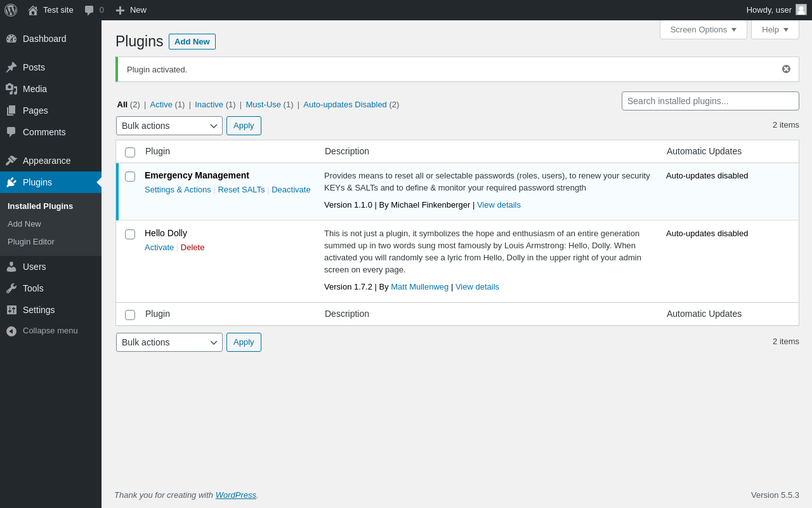Open the Users menu item
This screenshot has width=812, height=508.
click(x=34, y=267)
